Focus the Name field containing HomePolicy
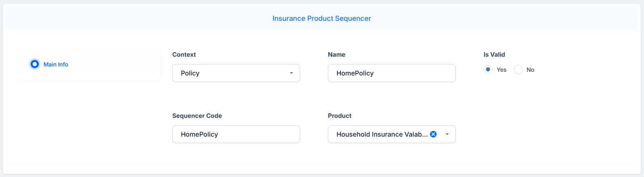 392,73
